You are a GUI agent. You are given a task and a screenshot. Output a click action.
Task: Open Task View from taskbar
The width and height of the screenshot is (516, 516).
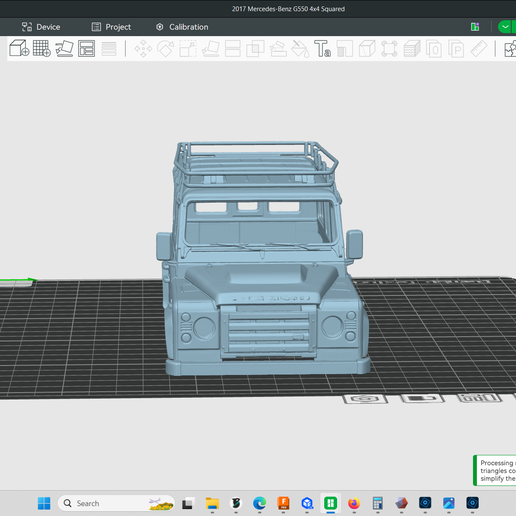[x=188, y=503]
